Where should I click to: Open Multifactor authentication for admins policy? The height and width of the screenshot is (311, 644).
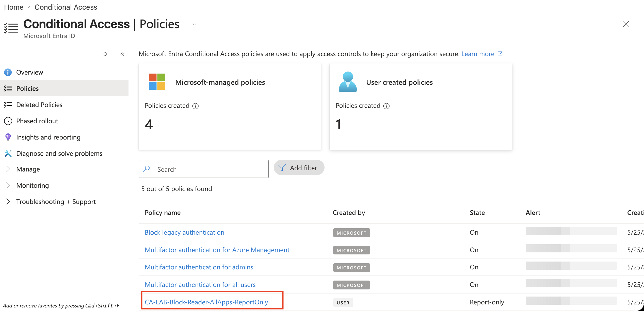pos(199,267)
